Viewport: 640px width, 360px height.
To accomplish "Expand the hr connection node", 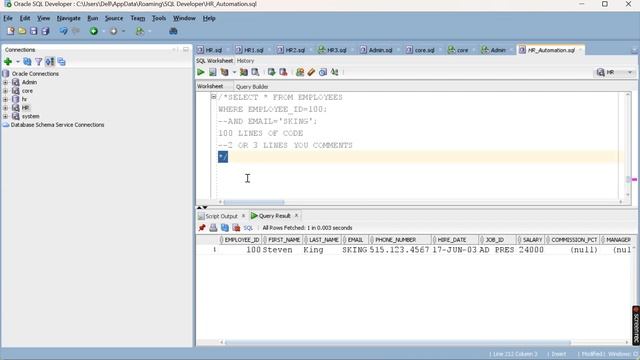I will (x=5, y=100).
